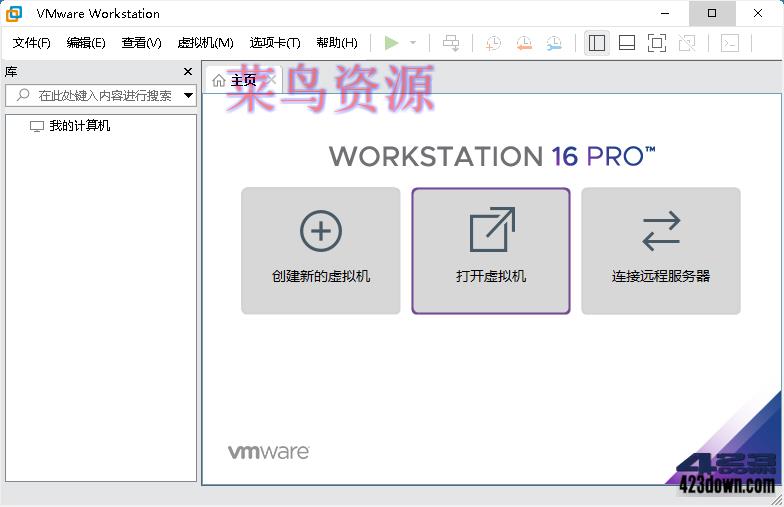Image resolution: width=784 pixels, height=507 pixels.
Task: Open the 查看(V) menu
Action: coord(142,43)
